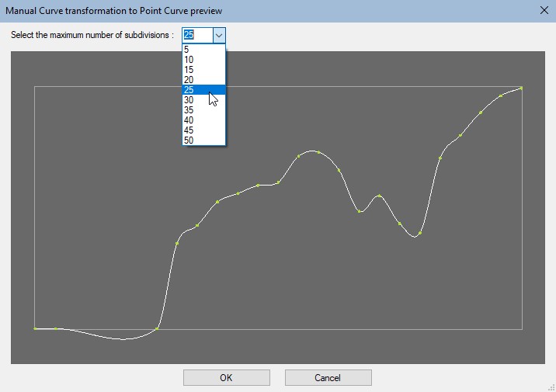
Task: Choose 45 from the subdivisions list
Action: click(x=203, y=130)
